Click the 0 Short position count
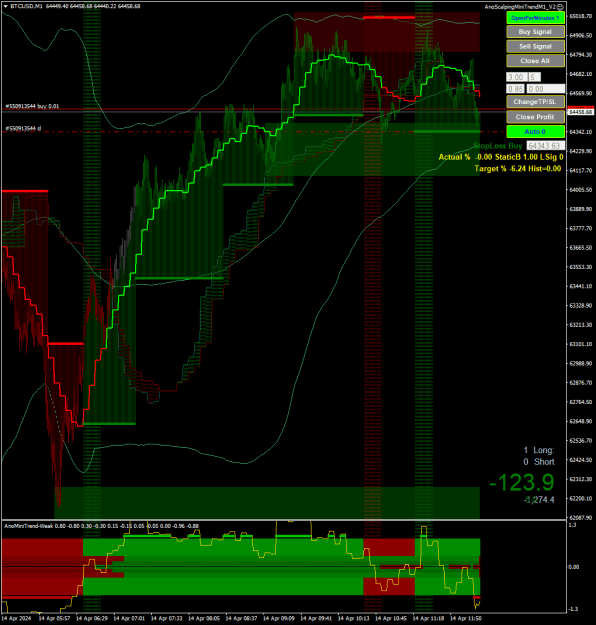596x625 pixels. (539, 462)
